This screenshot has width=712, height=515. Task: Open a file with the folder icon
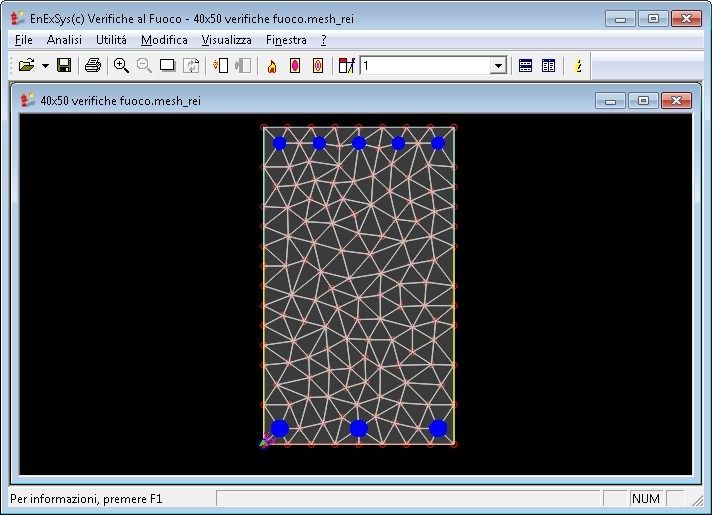(x=26, y=66)
